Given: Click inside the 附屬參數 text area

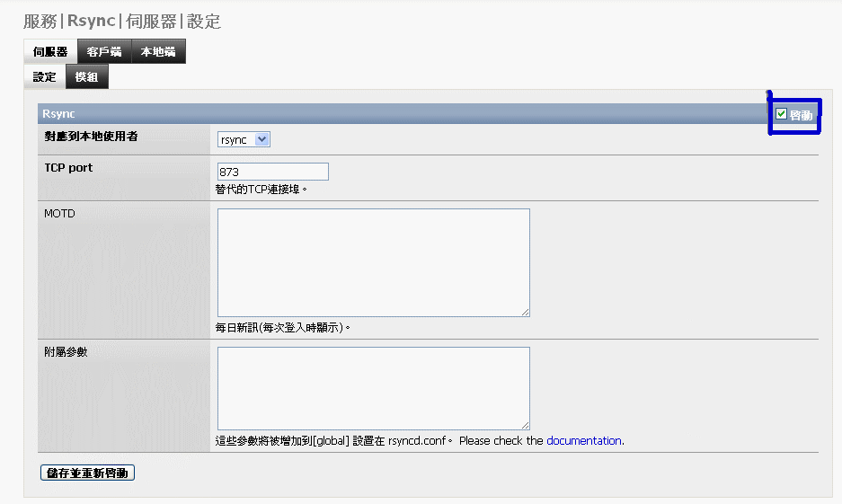Looking at the screenshot, I should tap(374, 389).
